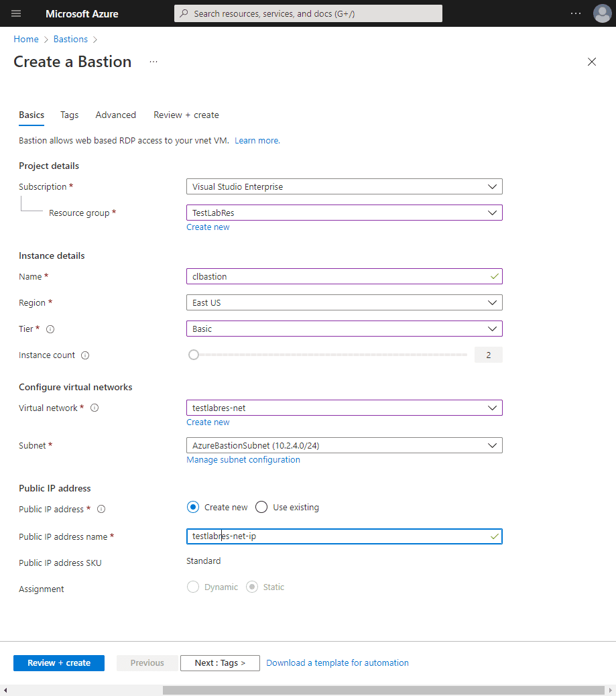Open more options next to page title
616x696 pixels.
click(x=153, y=62)
